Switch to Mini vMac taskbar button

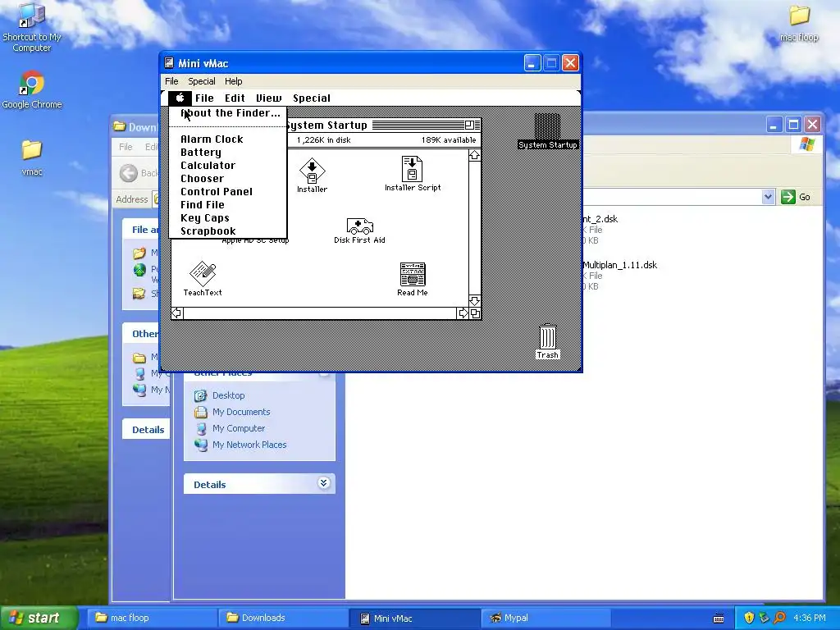coord(414,619)
